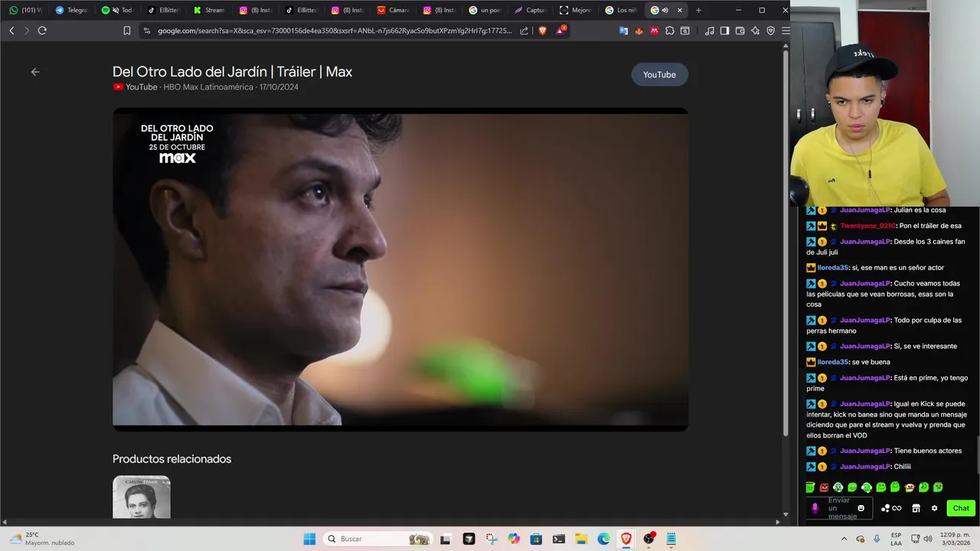
Task: Open the Brave Wallet icon in toolbar
Action: [740, 31]
